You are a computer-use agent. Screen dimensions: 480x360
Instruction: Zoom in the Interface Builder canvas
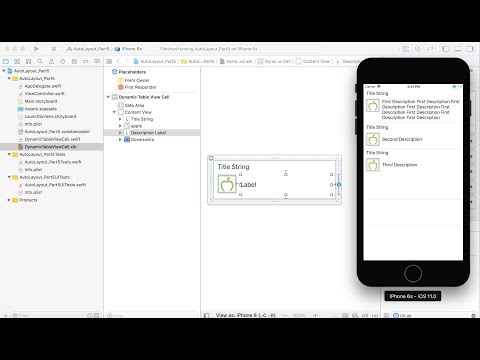click(315, 315)
